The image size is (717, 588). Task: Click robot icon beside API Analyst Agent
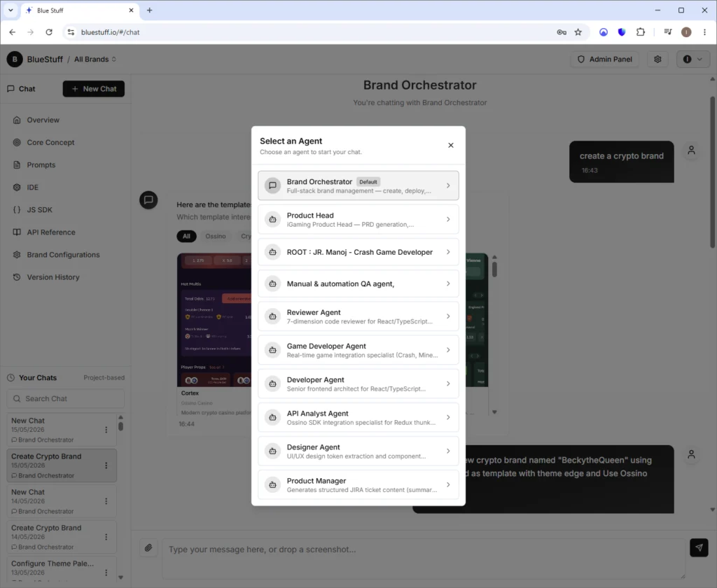coord(272,417)
